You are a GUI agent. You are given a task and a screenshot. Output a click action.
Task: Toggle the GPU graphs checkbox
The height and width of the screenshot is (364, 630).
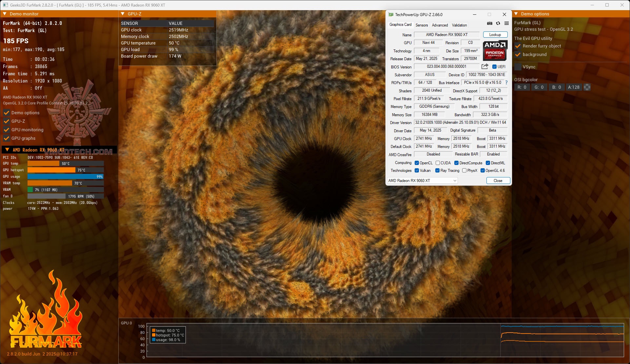[7, 138]
